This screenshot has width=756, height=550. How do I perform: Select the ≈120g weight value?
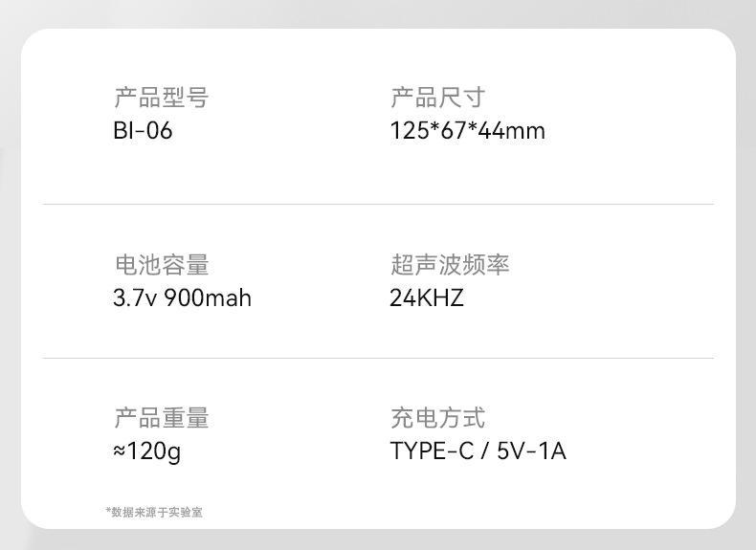coord(146,451)
